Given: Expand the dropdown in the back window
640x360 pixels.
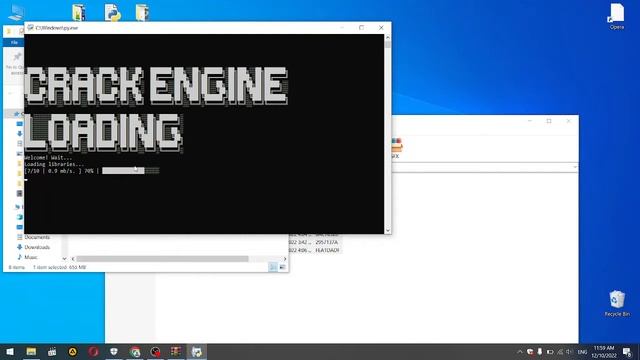Looking at the screenshot, I should click(575, 167).
